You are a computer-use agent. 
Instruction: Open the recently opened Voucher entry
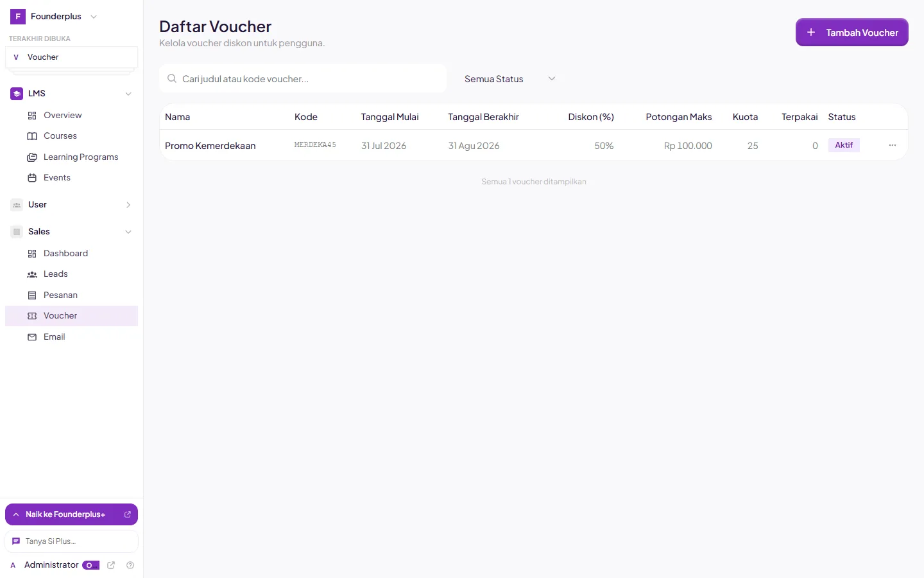click(71, 57)
